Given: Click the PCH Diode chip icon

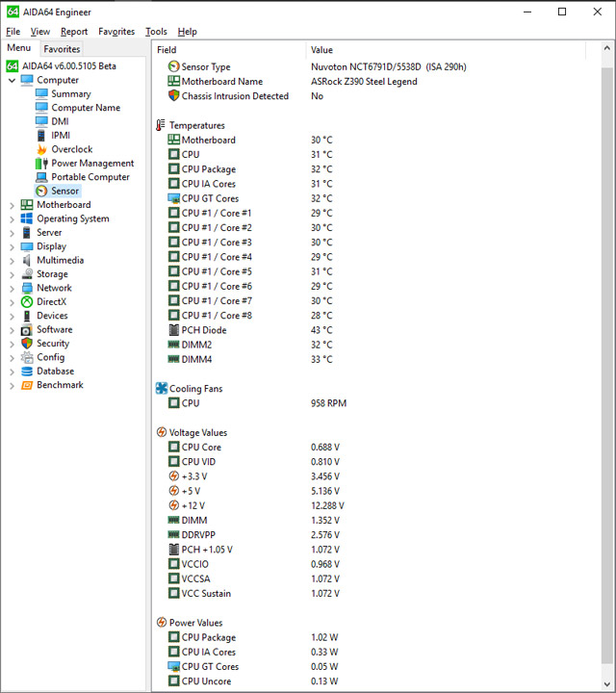Looking at the screenshot, I should click(173, 330).
